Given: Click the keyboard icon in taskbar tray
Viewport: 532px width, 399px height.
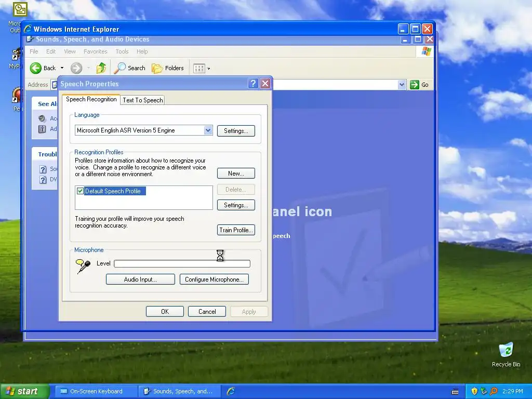Looking at the screenshot, I should 455,392.
